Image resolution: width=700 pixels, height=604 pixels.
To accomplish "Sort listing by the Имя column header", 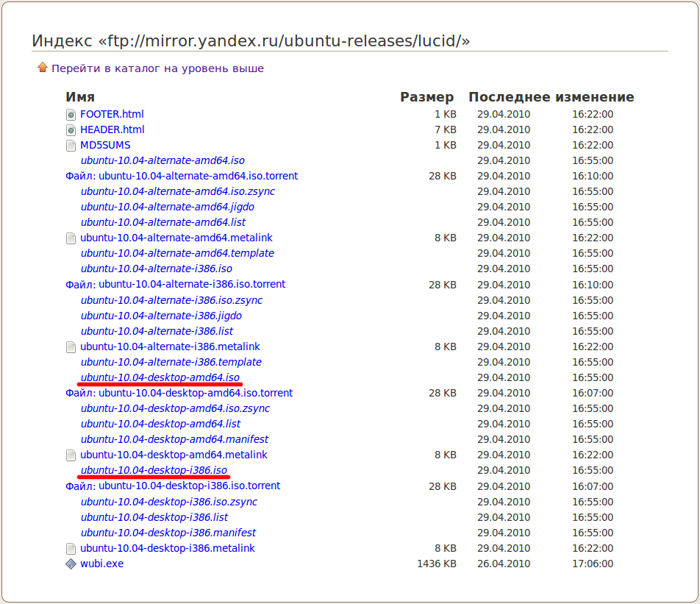I will [80, 97].
